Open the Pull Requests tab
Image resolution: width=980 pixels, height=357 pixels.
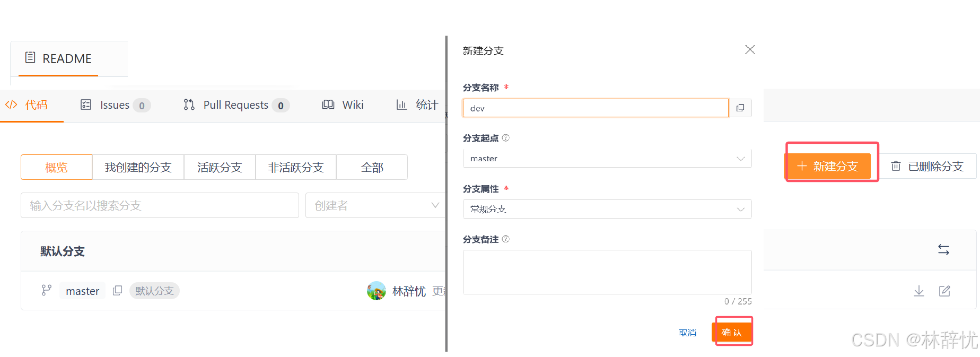pyautogui.click(x=236, y=105)
